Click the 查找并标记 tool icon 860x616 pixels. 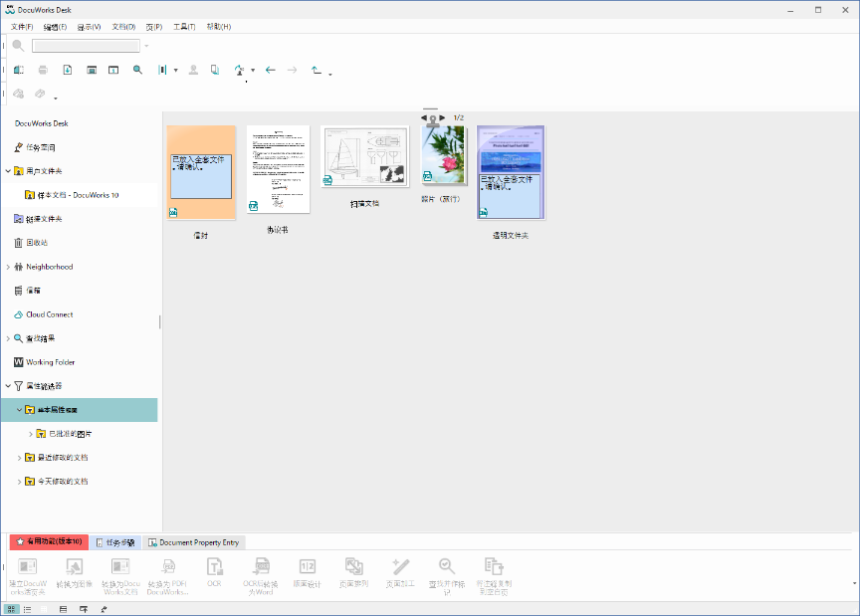445,567
